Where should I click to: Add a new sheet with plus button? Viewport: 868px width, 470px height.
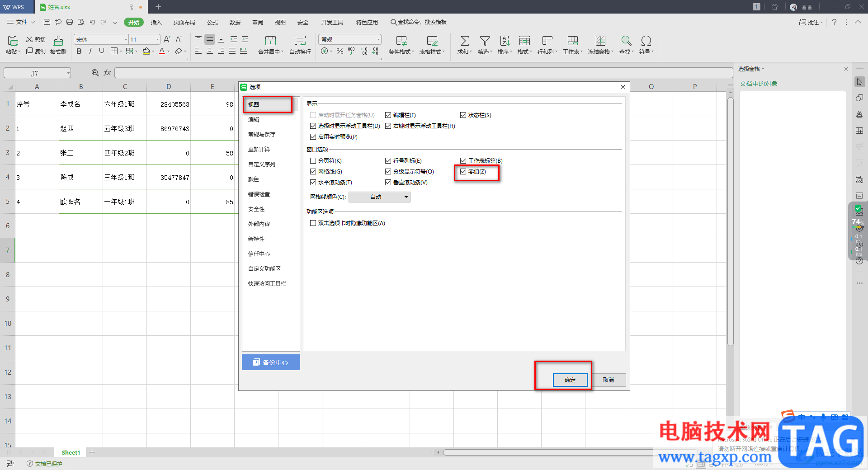click(x=92, y=452)
